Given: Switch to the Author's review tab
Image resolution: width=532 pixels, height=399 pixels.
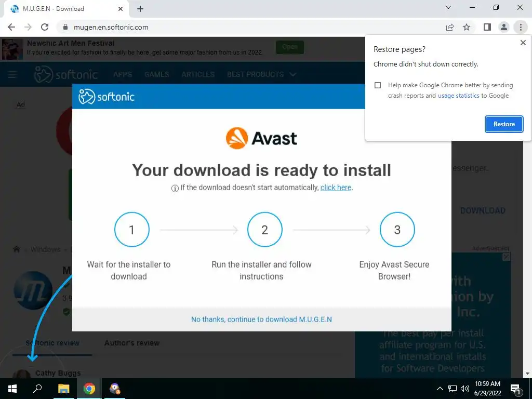Looking at the screenshot, I should [131, 343].
